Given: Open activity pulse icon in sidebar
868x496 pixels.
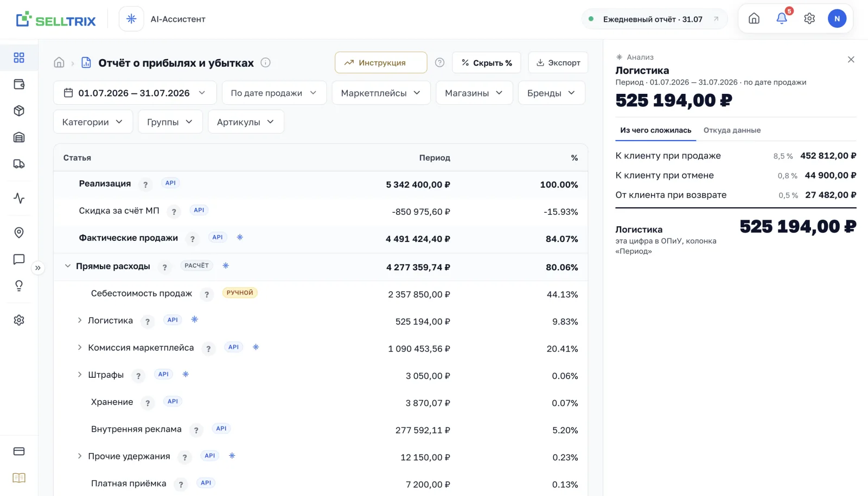Looking at the screenshot, I should 19,198.
